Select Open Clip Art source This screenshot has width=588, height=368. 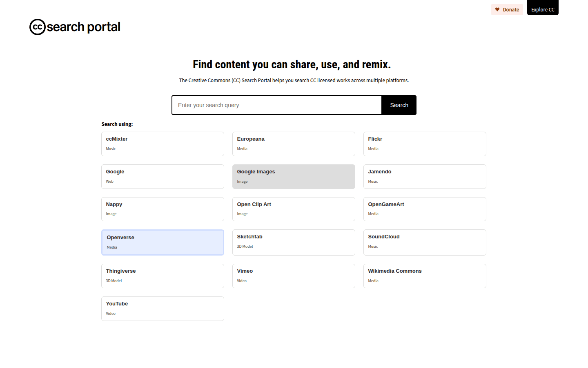tap(294, 209)
